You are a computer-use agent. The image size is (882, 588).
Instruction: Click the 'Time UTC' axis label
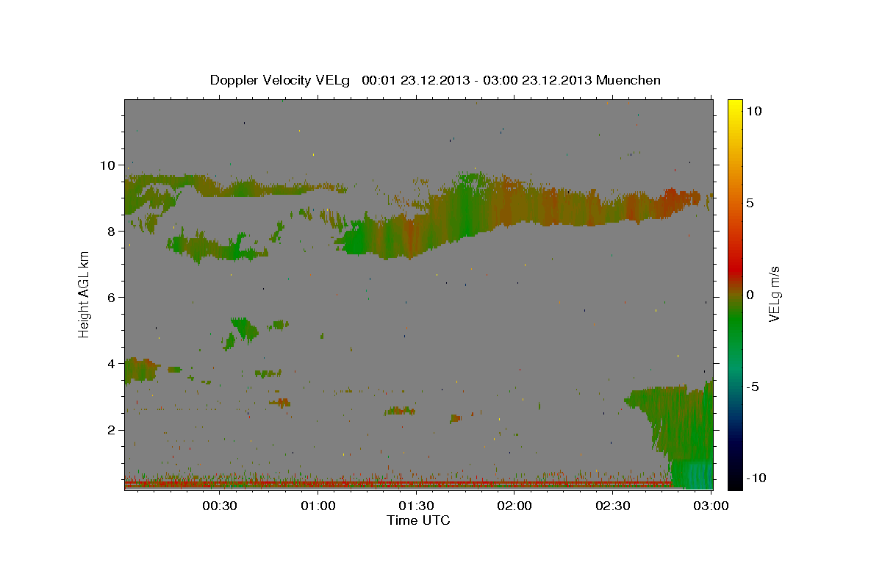point(418,520)
